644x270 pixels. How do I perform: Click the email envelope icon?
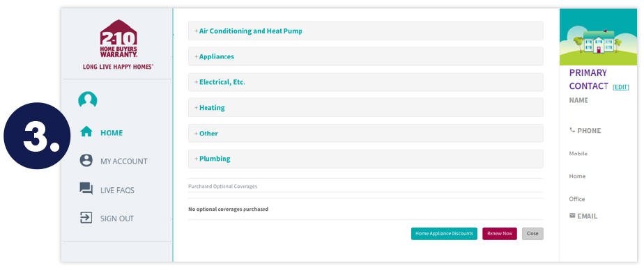tap(572, 216)
